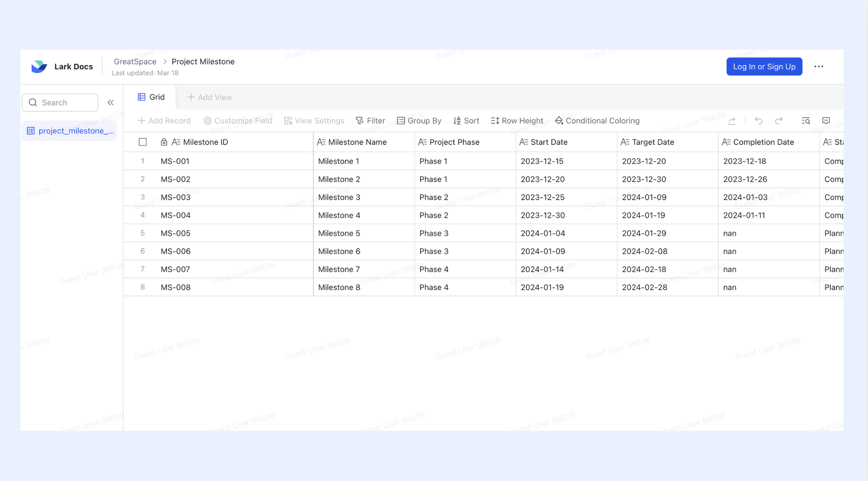
Task: Open Conditional Coloring settings
Action: [x=597, y=121]
